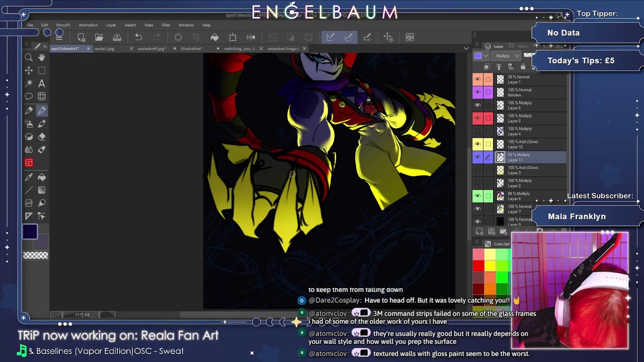Toggle visibility of Layer 8
This screenshot has width=644, height=362.
tap(477, 196)
